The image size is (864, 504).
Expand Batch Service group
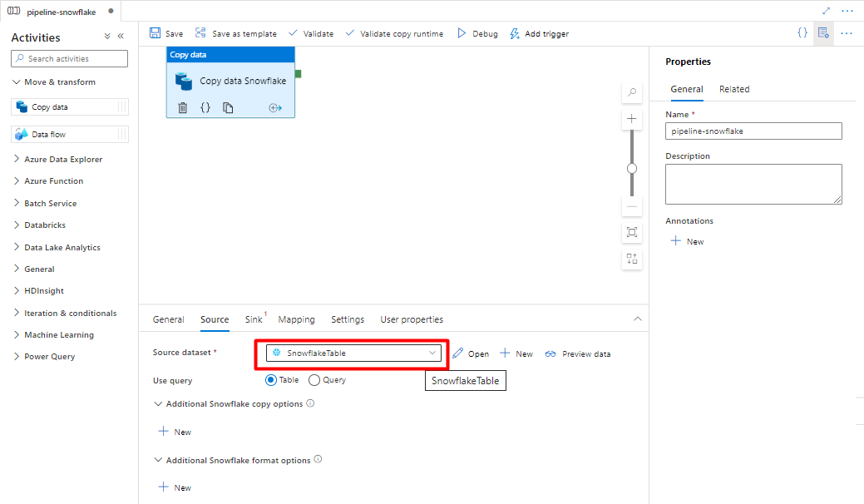coord(45,203)
